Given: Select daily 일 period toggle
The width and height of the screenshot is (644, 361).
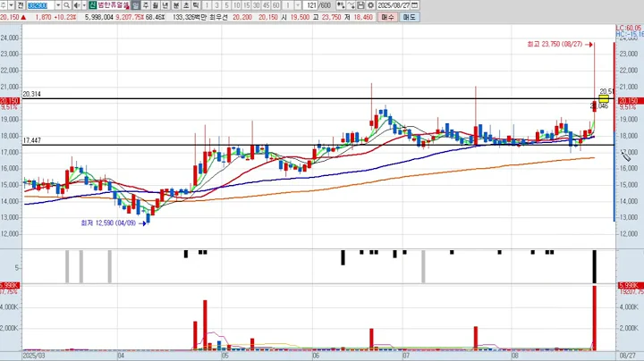Looking at the screenshot, I should tap(135, 5).
